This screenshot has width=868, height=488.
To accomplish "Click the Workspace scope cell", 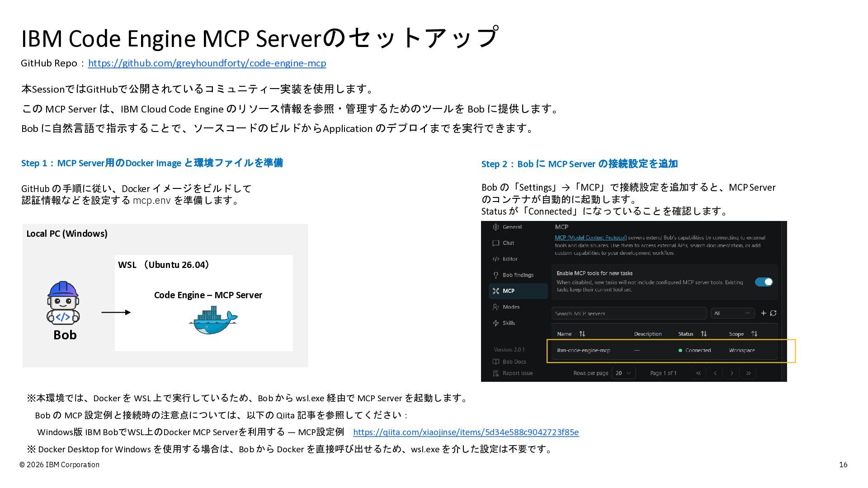I will [x=742, y=351].
